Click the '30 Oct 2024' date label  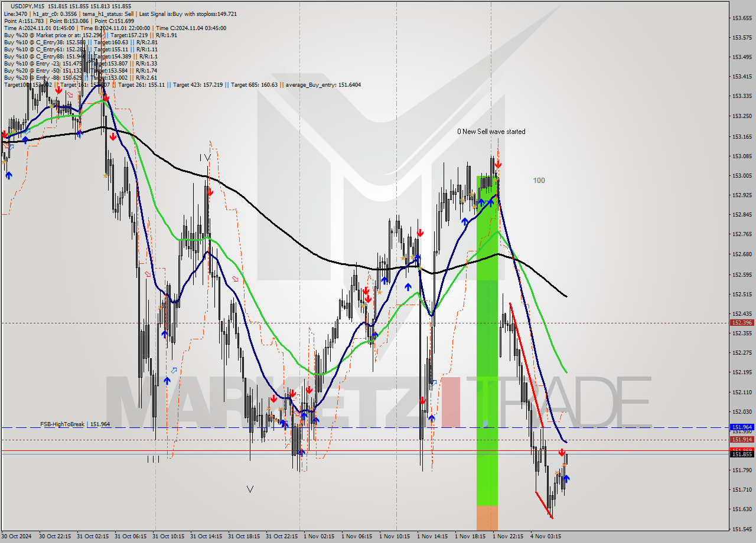pos(18,537)
